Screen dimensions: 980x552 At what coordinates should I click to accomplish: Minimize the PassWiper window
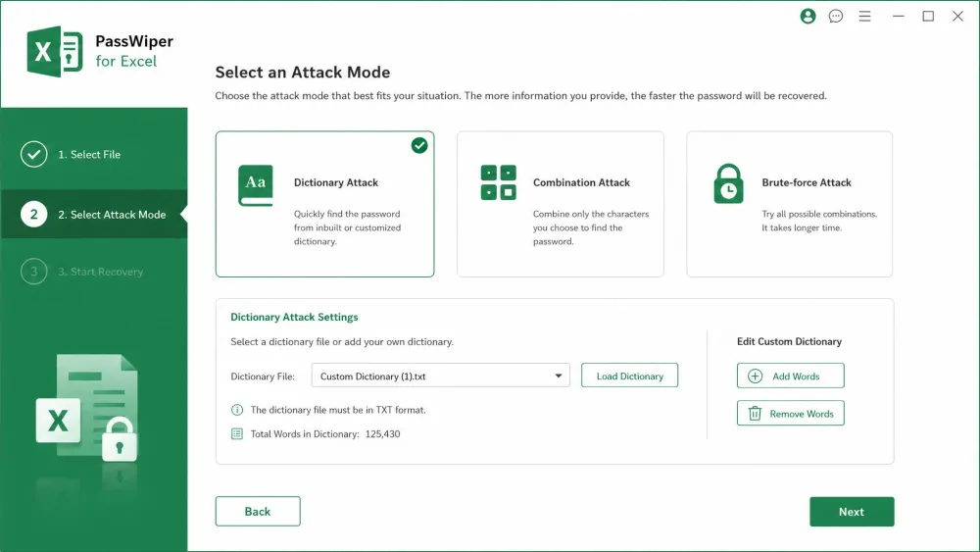pyautogui.click(x=898, y=17)
